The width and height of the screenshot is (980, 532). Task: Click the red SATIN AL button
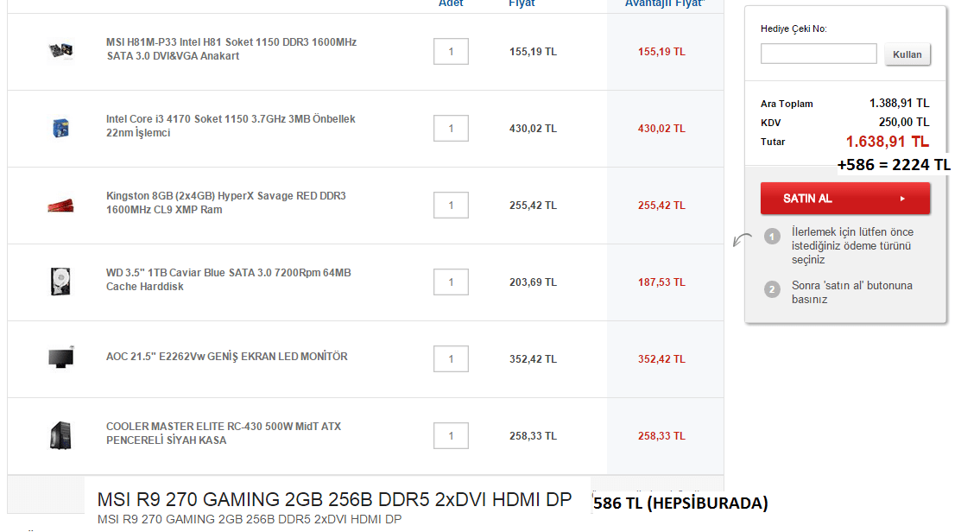coord(844,199)
